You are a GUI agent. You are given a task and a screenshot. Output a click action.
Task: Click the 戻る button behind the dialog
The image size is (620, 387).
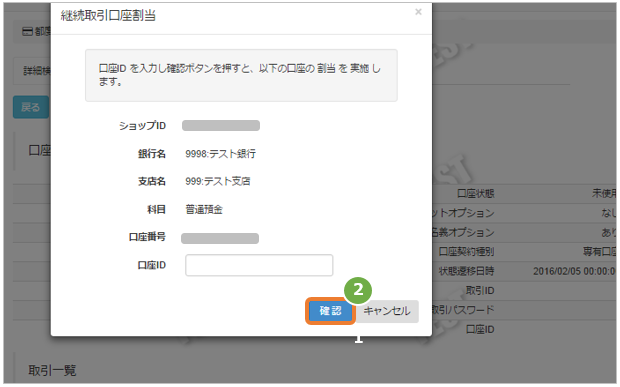(31, 107)
